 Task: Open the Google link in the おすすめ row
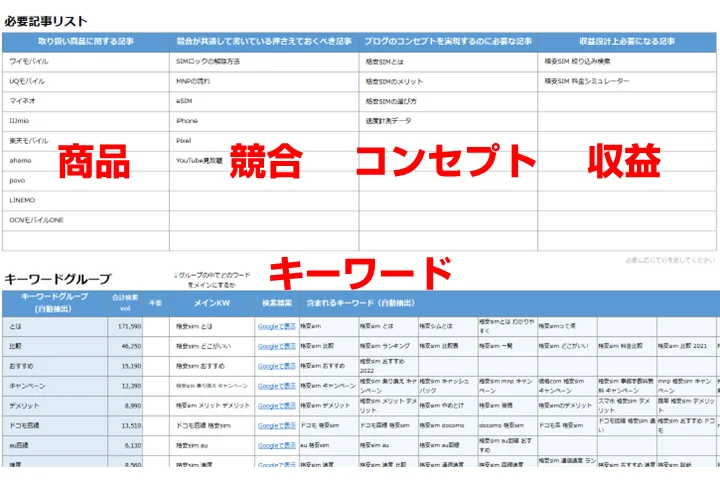276,366
